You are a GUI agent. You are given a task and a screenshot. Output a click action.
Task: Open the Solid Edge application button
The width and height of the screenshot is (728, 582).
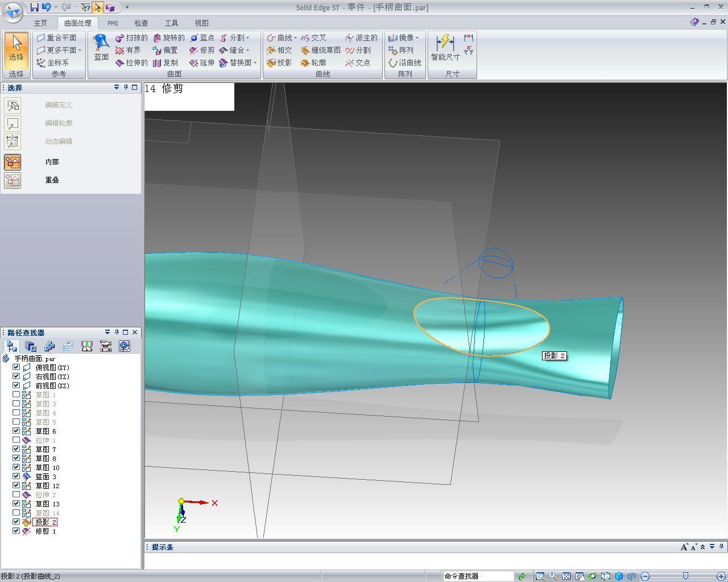click(x=13, y=11)
